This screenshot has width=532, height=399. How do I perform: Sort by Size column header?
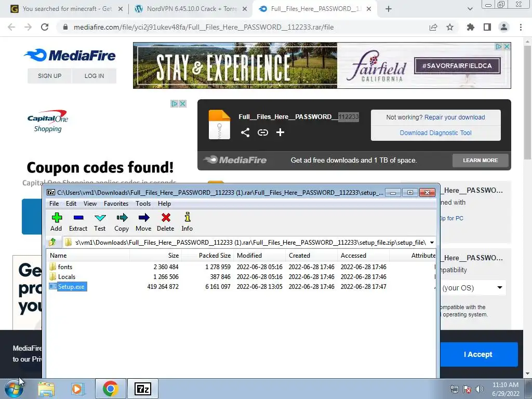(155, 255)
